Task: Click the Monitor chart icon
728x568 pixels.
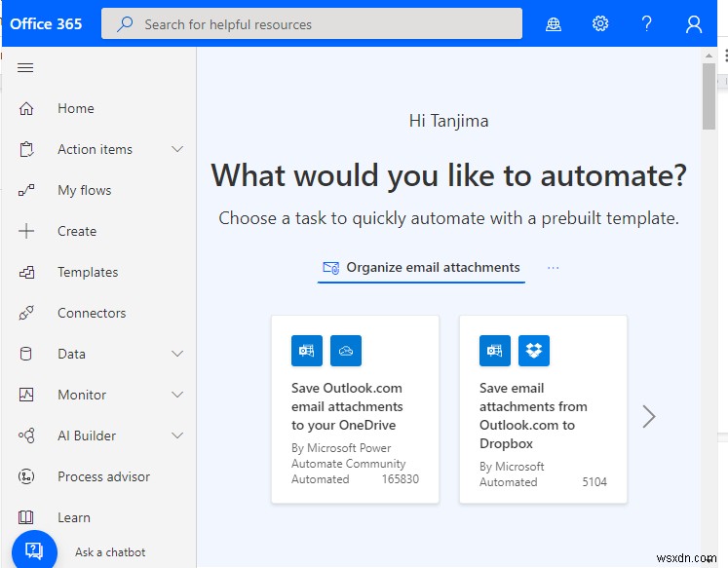Action: pos(26,395)
